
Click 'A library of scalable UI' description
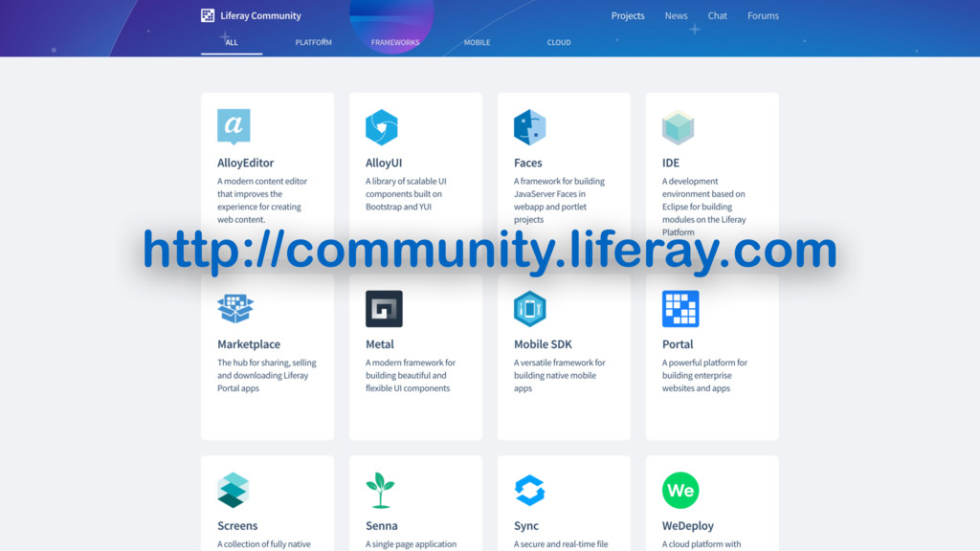click(x=406, y=193)
